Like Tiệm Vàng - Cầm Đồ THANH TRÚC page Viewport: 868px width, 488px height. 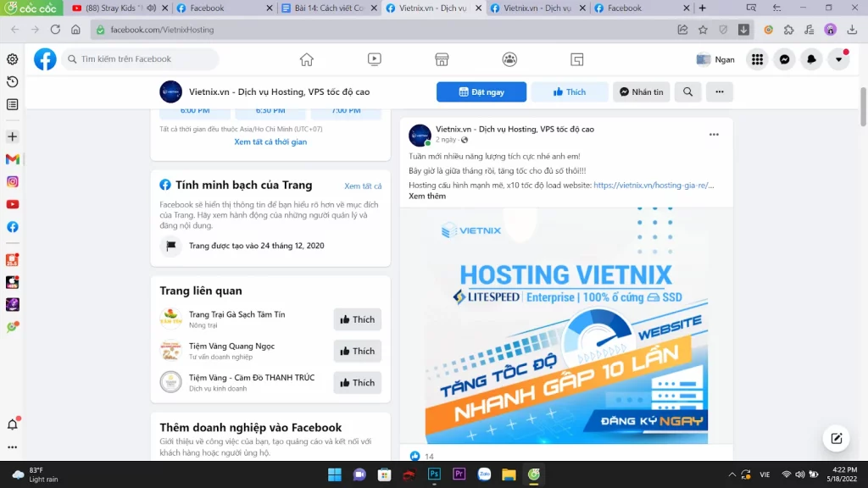coord(358,382)
